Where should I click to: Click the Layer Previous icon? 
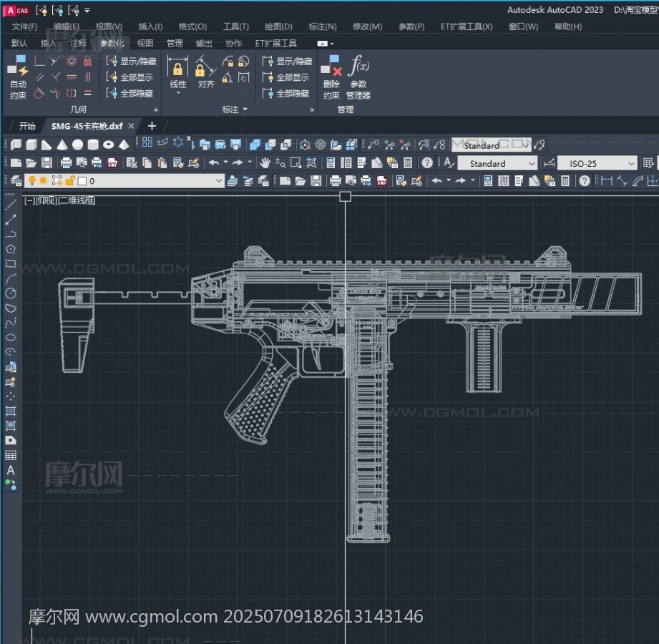pos(248,181)
